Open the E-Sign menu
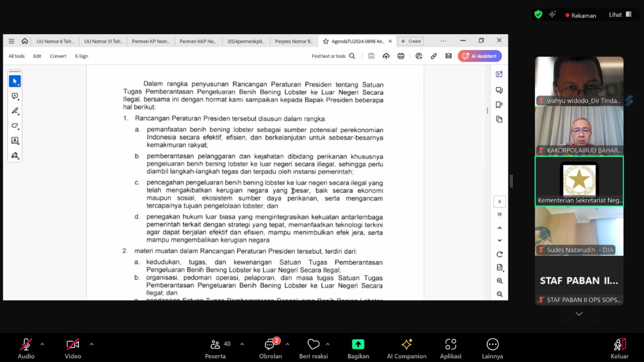The height and width of the screenshot is (362, 644). (x=82, y=56)
